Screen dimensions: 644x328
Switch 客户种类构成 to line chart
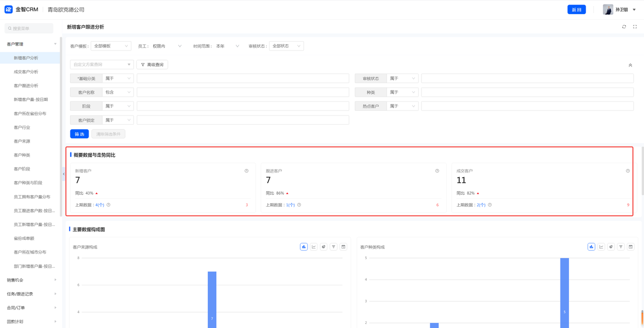point(601,247)
